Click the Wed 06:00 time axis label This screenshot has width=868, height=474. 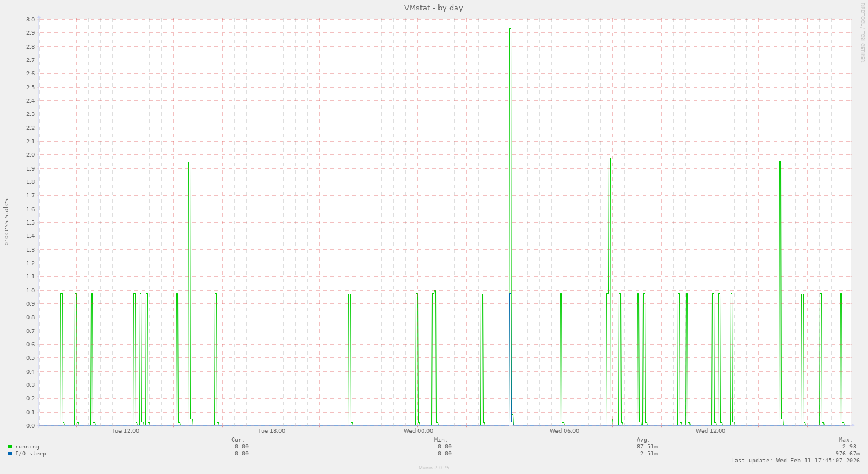tap(564, 431)
